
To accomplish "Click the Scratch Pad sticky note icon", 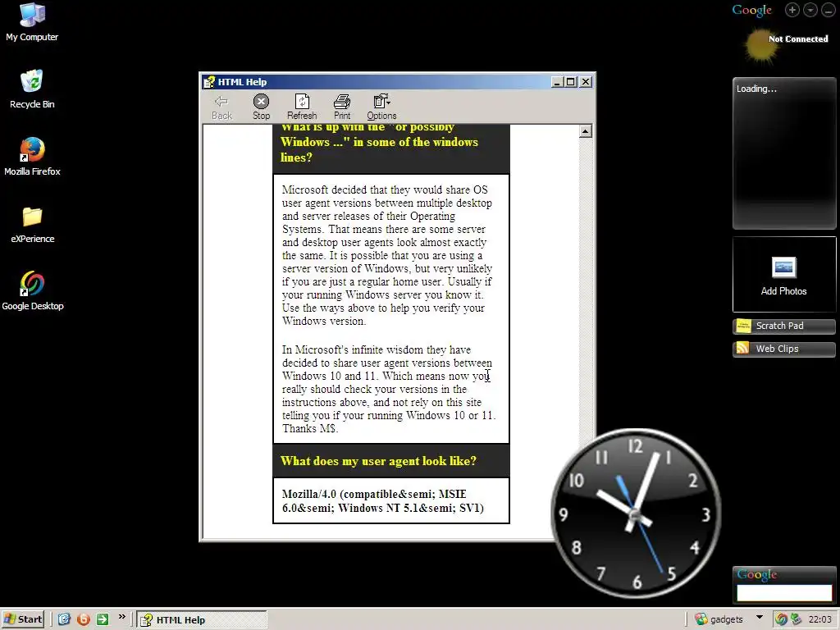I will click(x=743, y=326).
